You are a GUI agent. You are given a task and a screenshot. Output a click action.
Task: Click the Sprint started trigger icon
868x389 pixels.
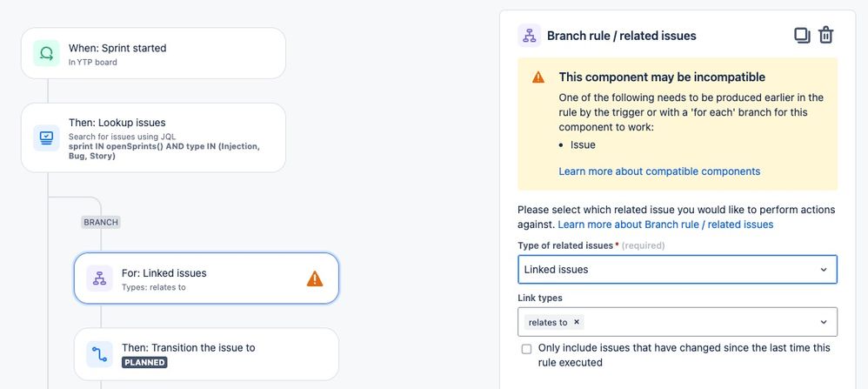tap(46, 53)
